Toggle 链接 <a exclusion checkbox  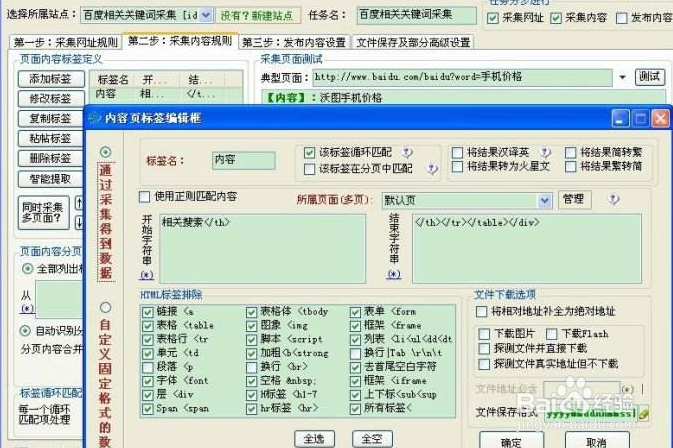tap(148, 312)
